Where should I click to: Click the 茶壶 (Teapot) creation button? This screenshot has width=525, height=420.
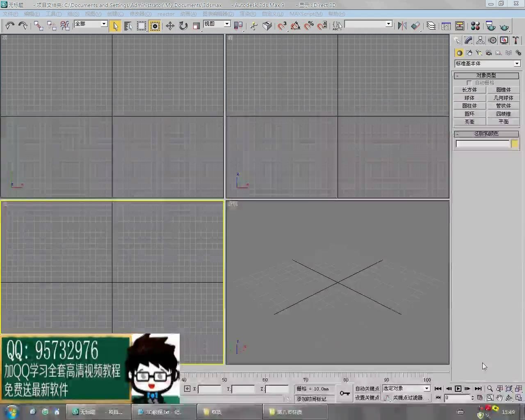click(469, 121)
